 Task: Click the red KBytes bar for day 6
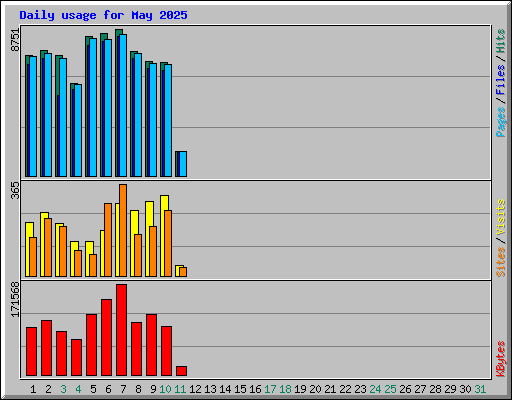tap(107, 337)
